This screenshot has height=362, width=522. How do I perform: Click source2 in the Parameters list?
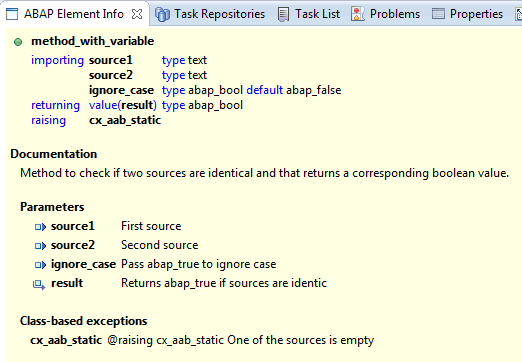(73, 245)
